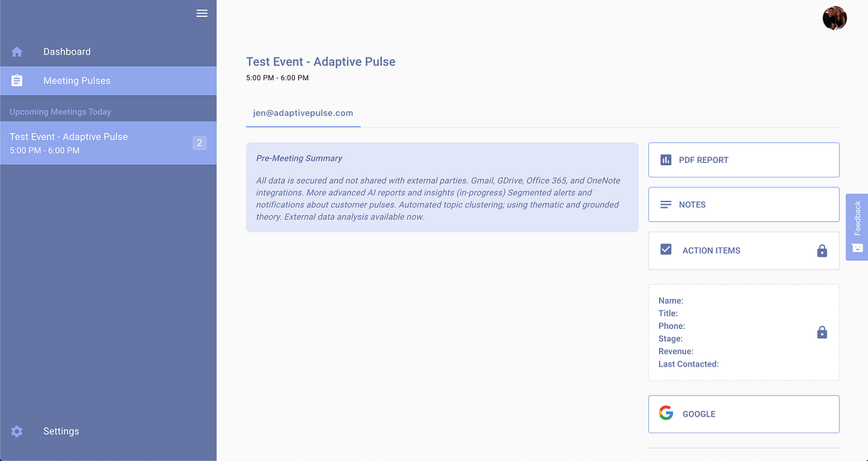This screenshot has height=461, width=868.
Task: Select the Meeting Pulses clipboard icon
Action: pyautogui.click(x=16, y=80)
